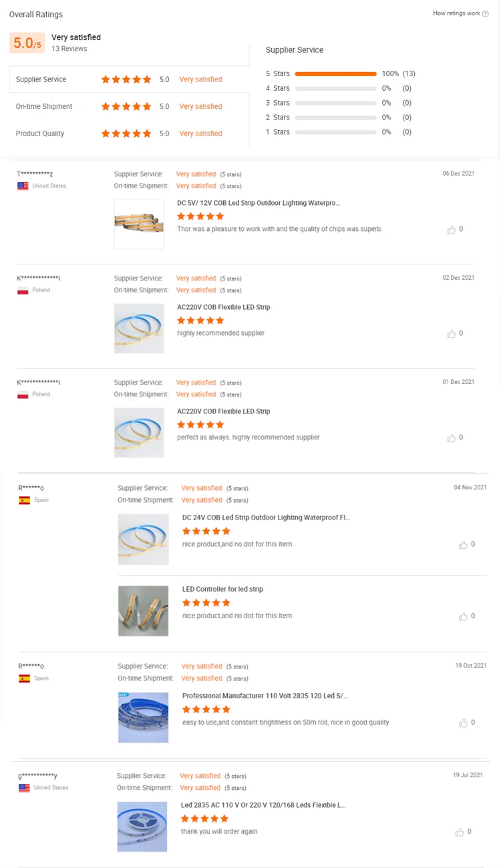The height and width of the screenshot is (868, 501).
Task: Open Led 2835 AC 110 V product link
Action: pyautogui.click(x=263, y=805)
